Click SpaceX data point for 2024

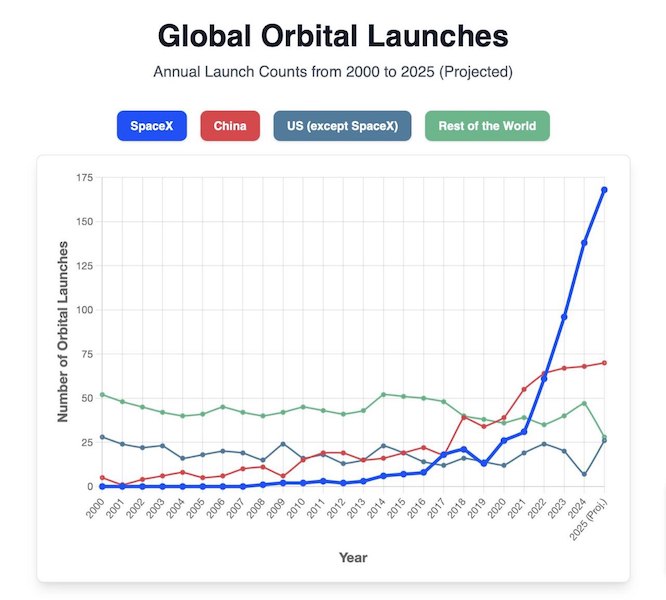(584, 242)
